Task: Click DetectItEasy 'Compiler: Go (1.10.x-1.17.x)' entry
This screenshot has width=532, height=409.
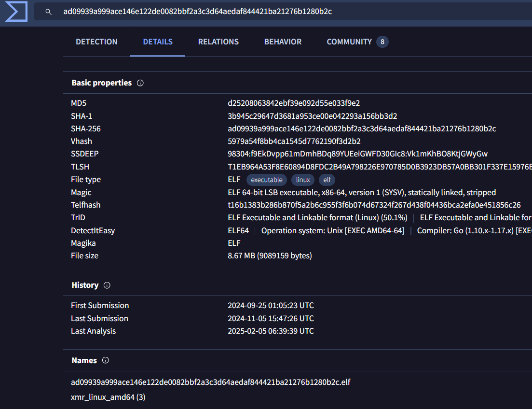Action: (474, 231)
